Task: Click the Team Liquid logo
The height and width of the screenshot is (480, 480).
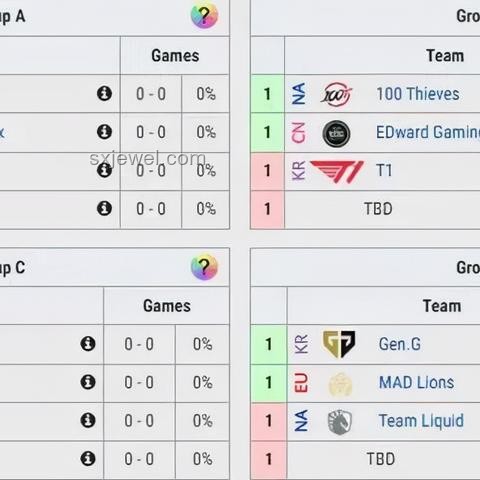Action: pos(340,422)
